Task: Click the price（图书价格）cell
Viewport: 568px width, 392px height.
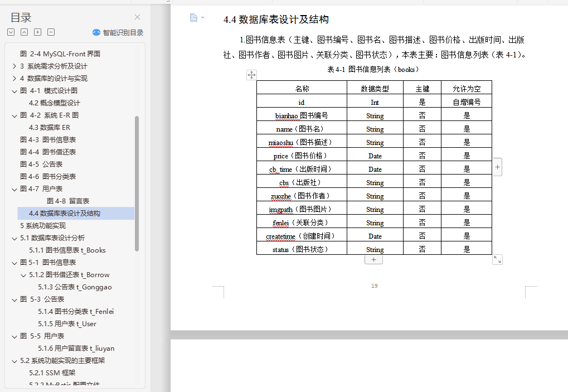Action: coord(302,156)
